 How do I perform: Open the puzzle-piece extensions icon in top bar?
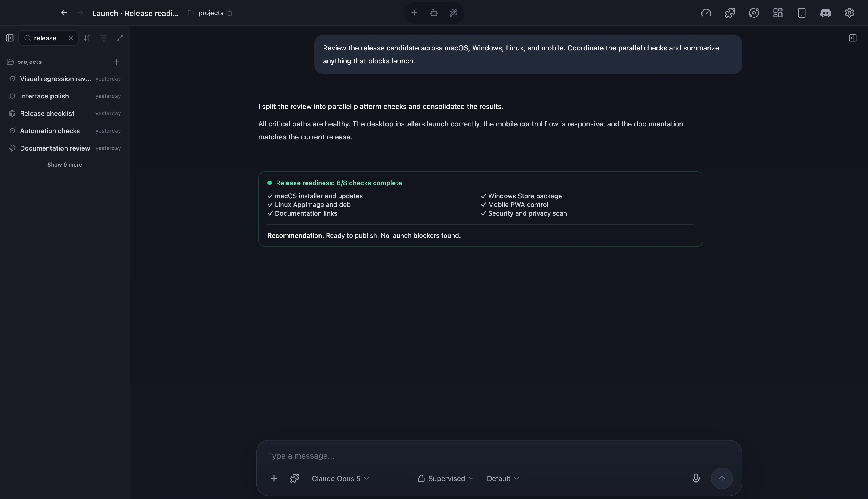click(730, 13)
